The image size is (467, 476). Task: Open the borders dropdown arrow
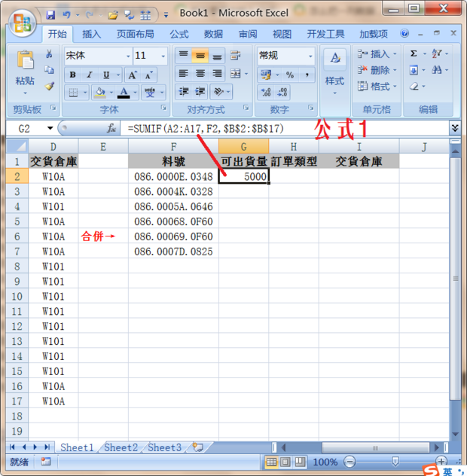(85, 93)
